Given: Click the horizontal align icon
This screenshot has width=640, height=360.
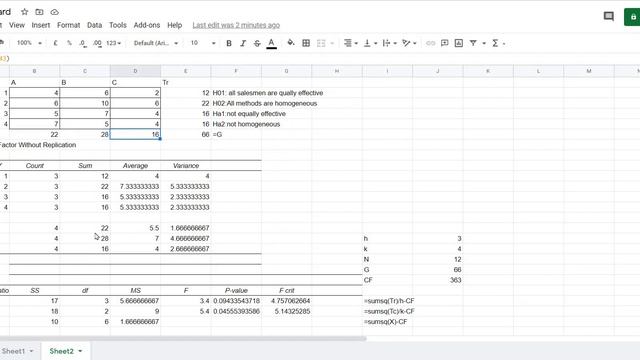Looking at the screenshot, I should (348, 43).
